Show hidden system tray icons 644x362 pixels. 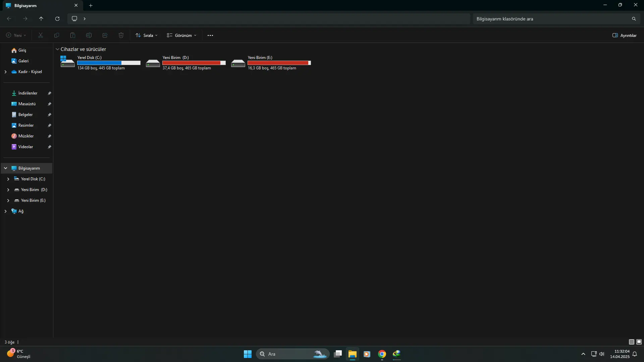583,354
